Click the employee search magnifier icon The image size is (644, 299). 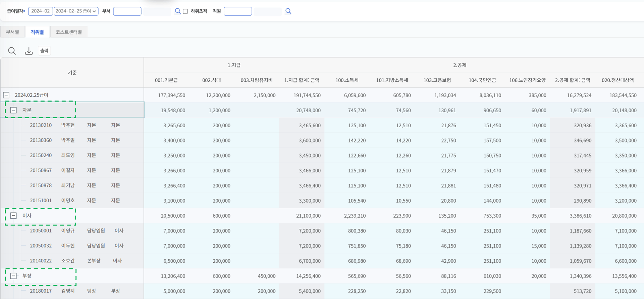(288, 11)
